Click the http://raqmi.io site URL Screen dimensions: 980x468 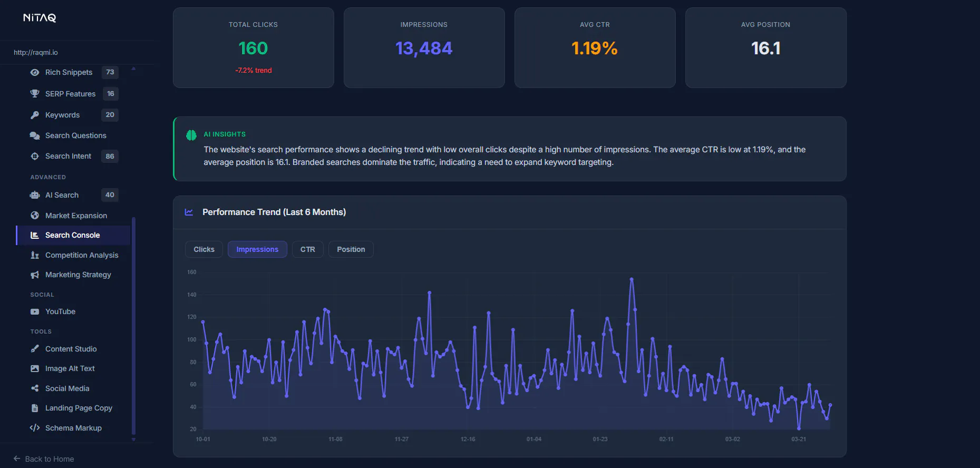(x=36, y=52)
